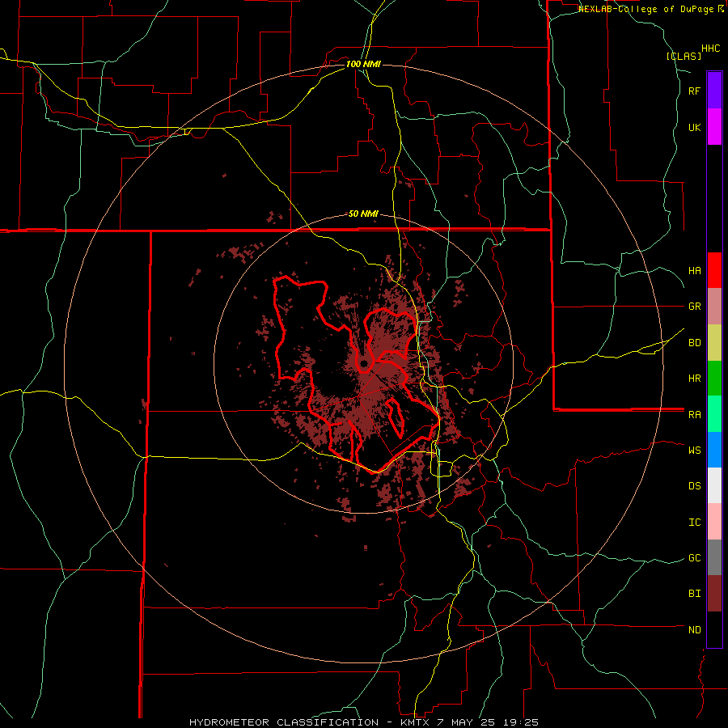The width and height of the screenshot is (728, 728).
Task: Click the BI legend label
Action: pyautogui.click(x=694, y=594)
